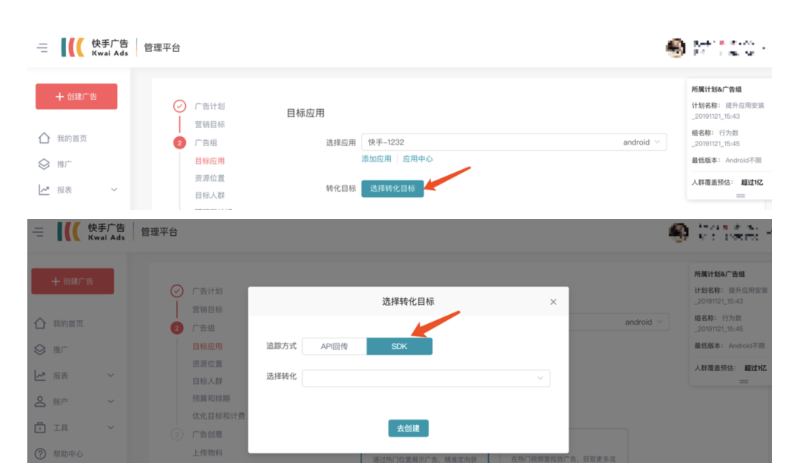Click the 创建广告 button on the undimmed page

click(x=76, y=96)
